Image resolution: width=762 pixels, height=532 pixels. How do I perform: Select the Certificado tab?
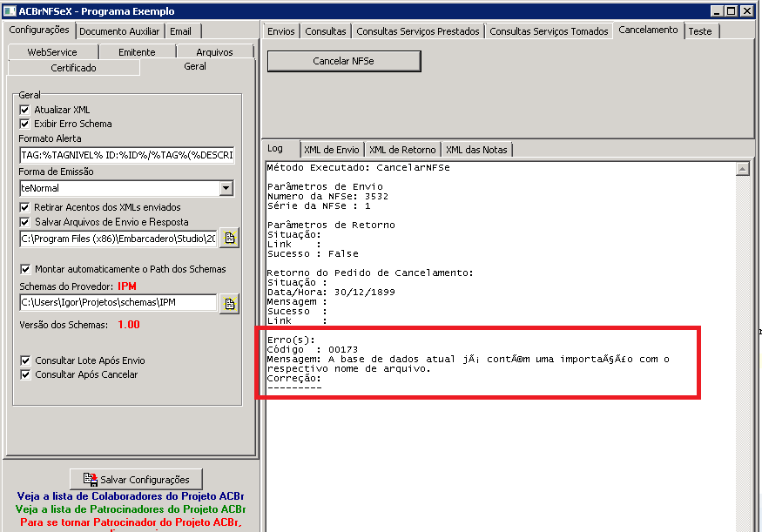click(73, 68)
